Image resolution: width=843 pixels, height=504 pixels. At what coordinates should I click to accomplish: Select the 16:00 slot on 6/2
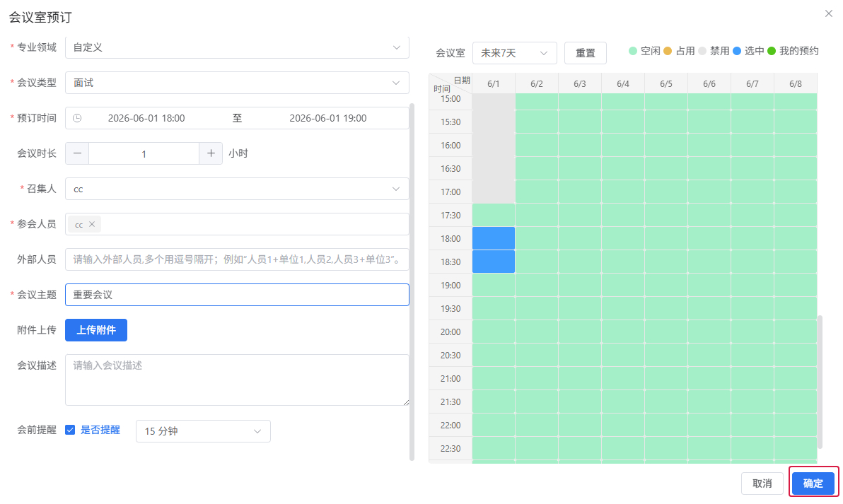point(537,145)
